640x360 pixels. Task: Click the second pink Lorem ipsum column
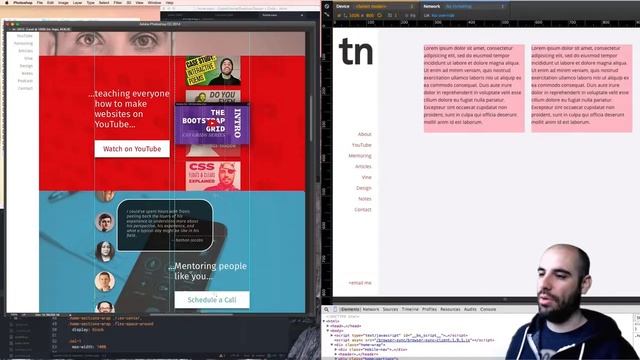click(x=582, y=88)
